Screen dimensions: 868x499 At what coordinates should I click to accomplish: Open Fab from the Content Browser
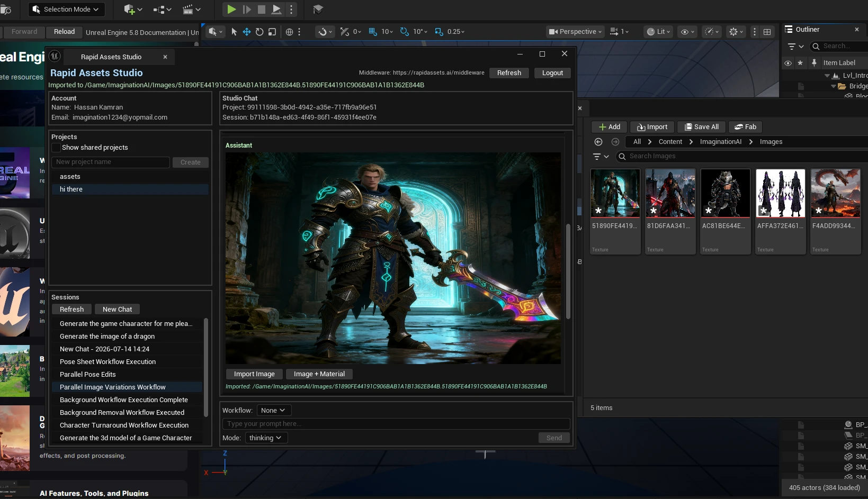745,127
